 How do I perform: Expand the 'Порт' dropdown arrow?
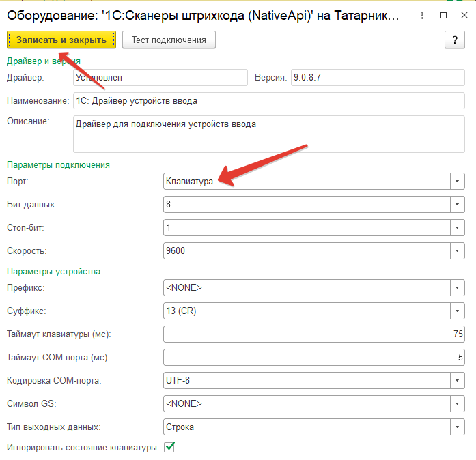coord(457,181)
